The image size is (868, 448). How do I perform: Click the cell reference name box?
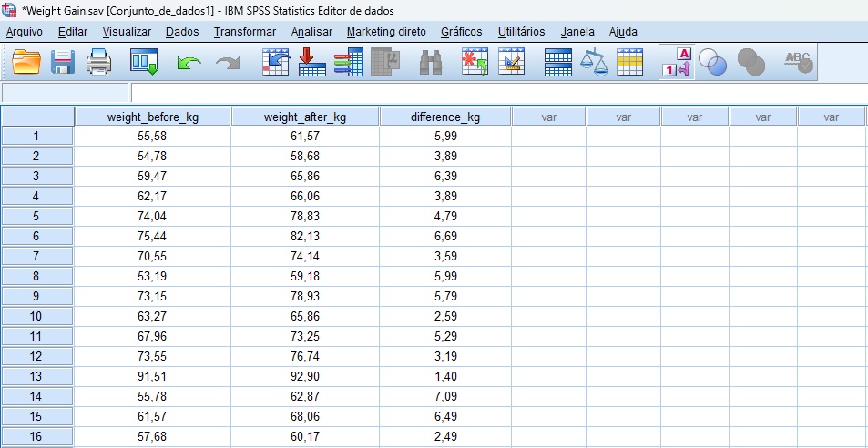tap(66, 92)
